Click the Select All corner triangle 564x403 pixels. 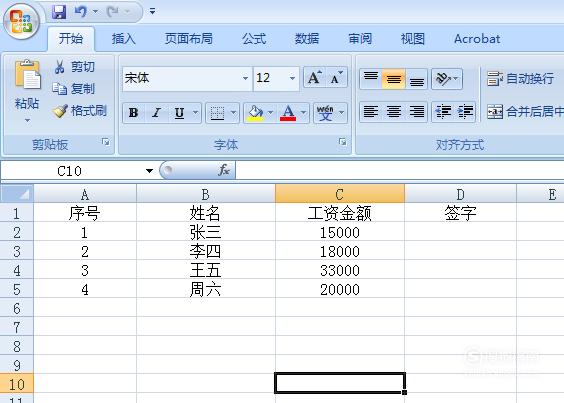pos(17,194)
